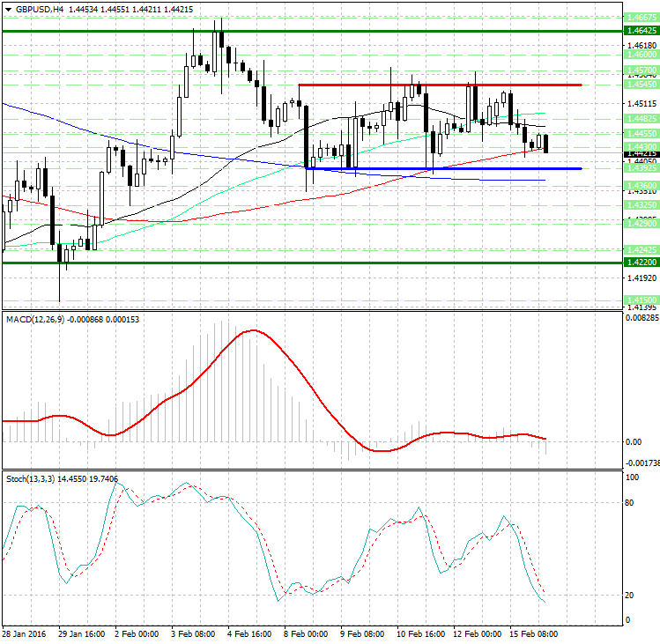Click the GBPUSD,H4 chart title
The image size is (660, 644).
click(x=39, y=10)
